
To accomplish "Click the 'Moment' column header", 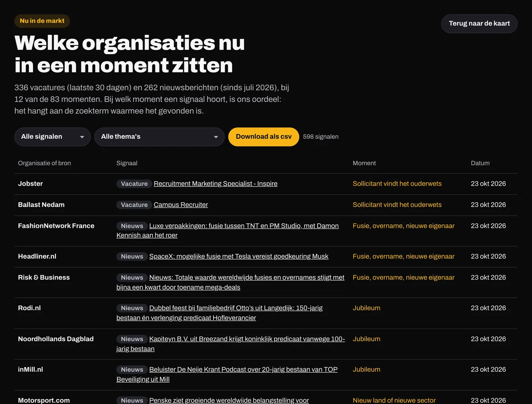I will point(364,163).
